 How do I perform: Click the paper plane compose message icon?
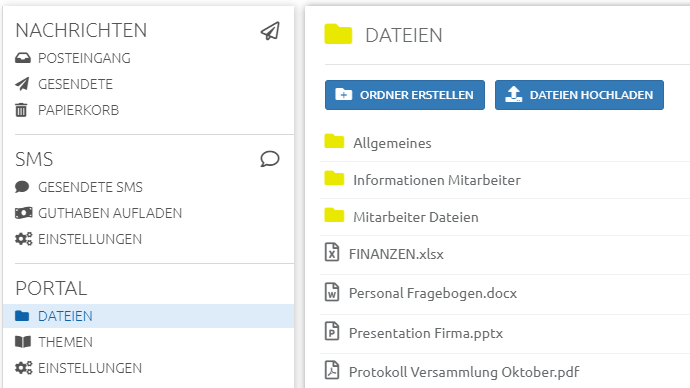pyautogui.click(x=270, y=31)
